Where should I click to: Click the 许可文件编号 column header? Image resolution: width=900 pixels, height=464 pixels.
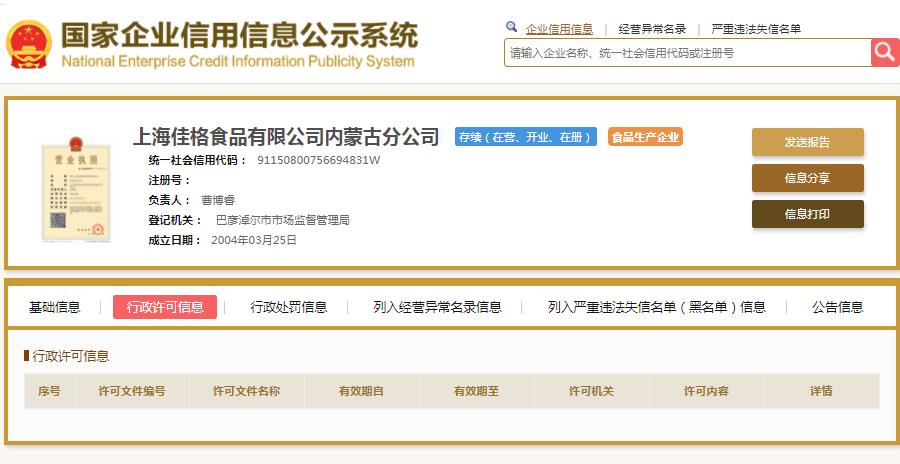point(132,391)
